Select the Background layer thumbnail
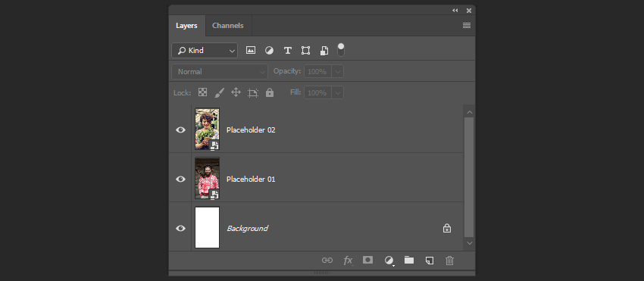The height and width of the screenshot is (281, 644). (207, 227)
